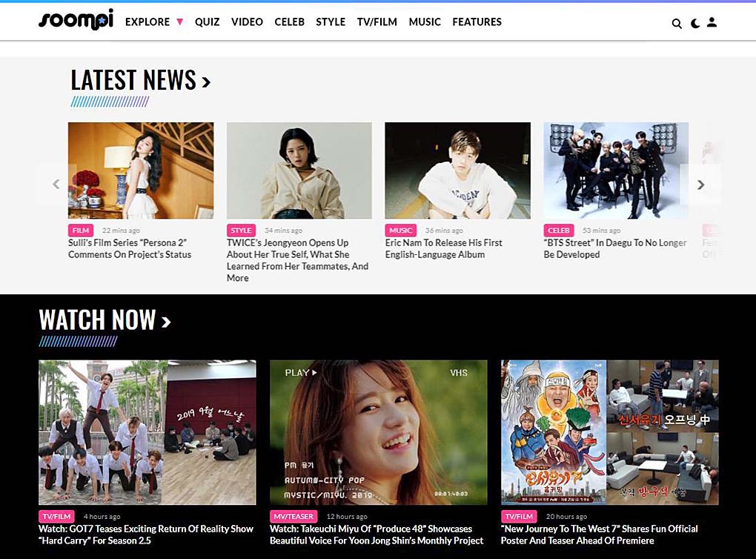Click the '53 mins ago' timestamp
The width and height of the screenshot is (756, 559).
click(601, 231)
